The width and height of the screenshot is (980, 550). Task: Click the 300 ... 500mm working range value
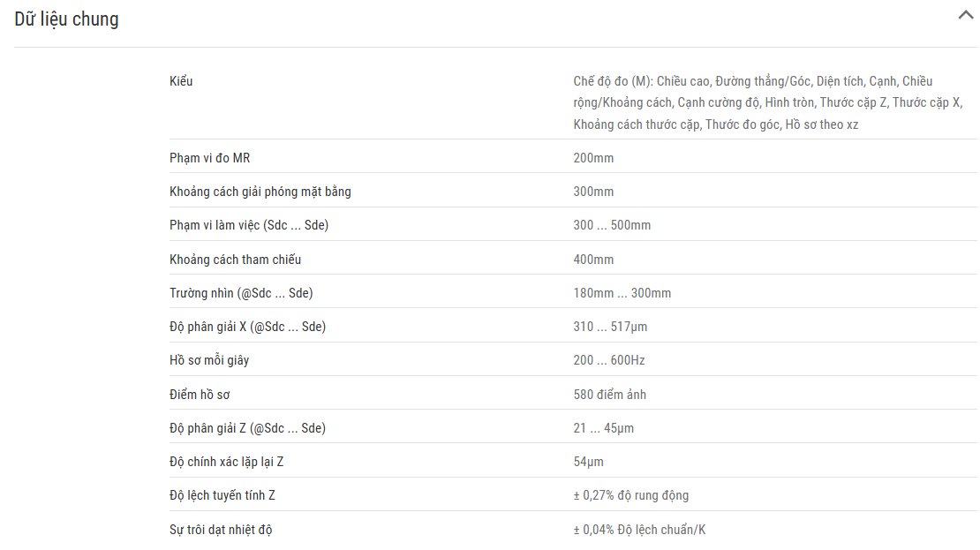point(612,225)
